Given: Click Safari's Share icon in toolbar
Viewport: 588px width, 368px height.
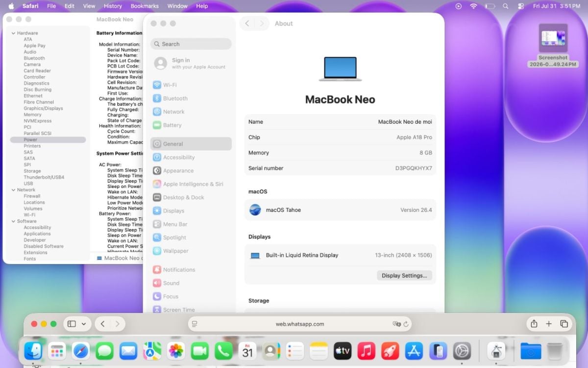Looking at the screenshot, I should point(534,324).
